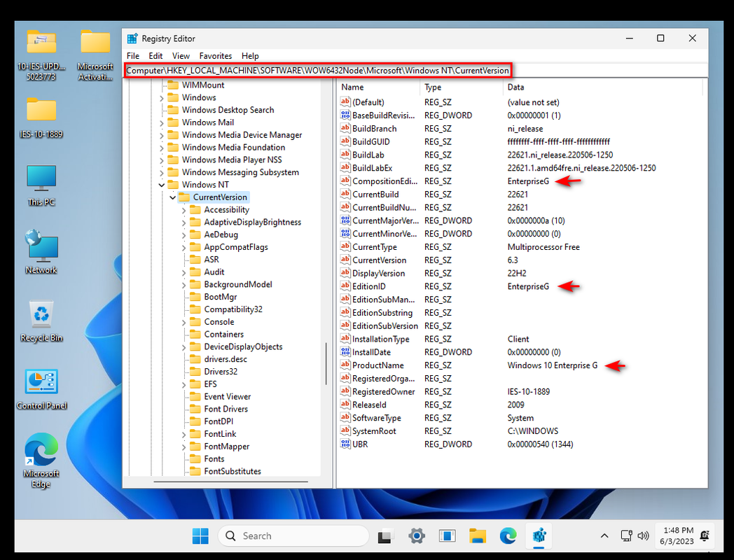Click the volume speaker tray icon
Screen dimensions: 734x560
(x=643, y=535)
